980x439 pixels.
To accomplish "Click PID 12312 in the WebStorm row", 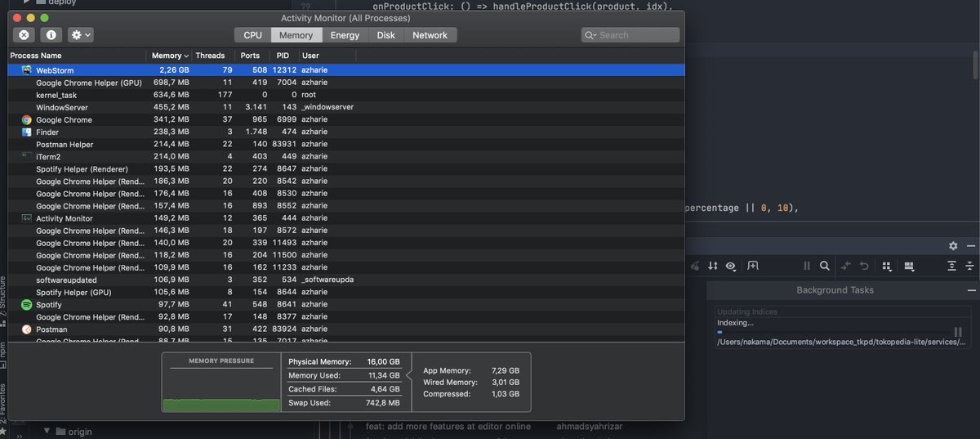I will click(x=283, y=70).
